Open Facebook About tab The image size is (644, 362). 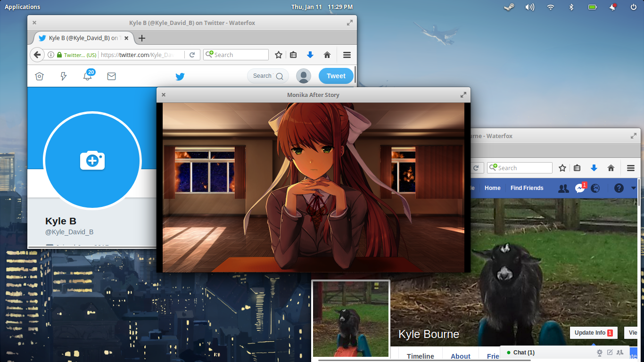pos(461,356)
